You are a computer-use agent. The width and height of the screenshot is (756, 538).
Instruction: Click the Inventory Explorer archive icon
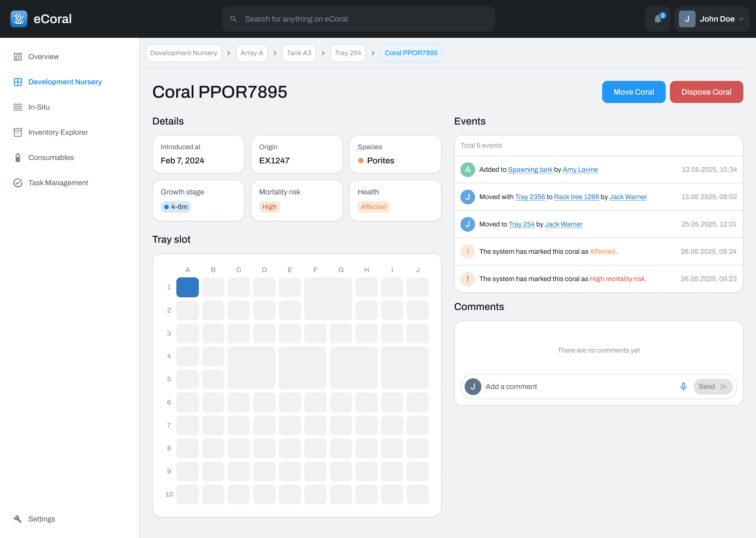pos(18,132)
